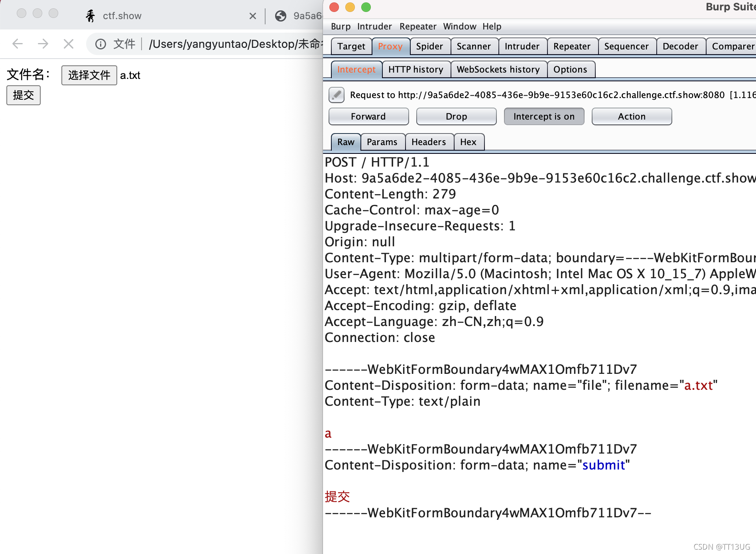Viewport: 756px width, 554px height.
Task: Click the "Content-Type: text/plain" line
Action: (402, 401)
